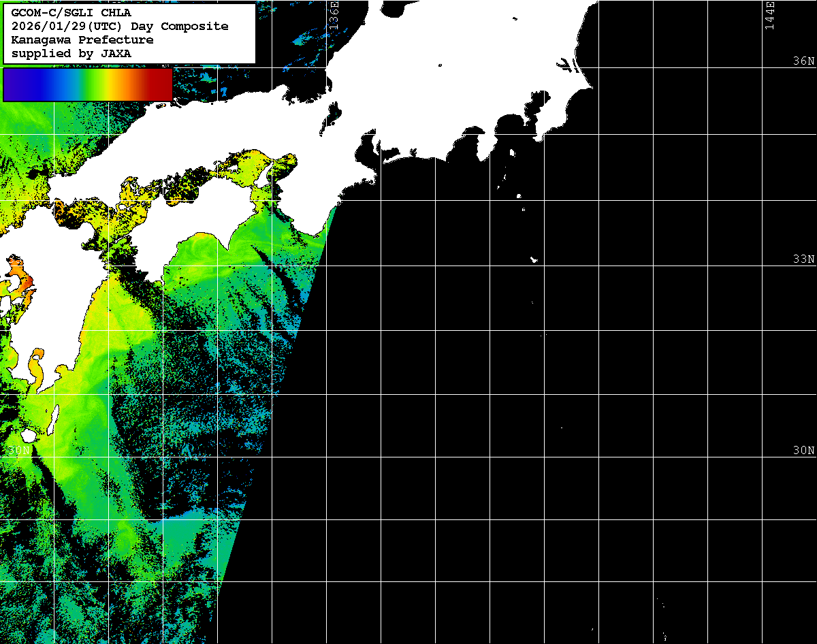Click the Kanagawa Prefecture label
Image resolution: width=817 pixels, height=644 pixels.
(x=82, y=39)
